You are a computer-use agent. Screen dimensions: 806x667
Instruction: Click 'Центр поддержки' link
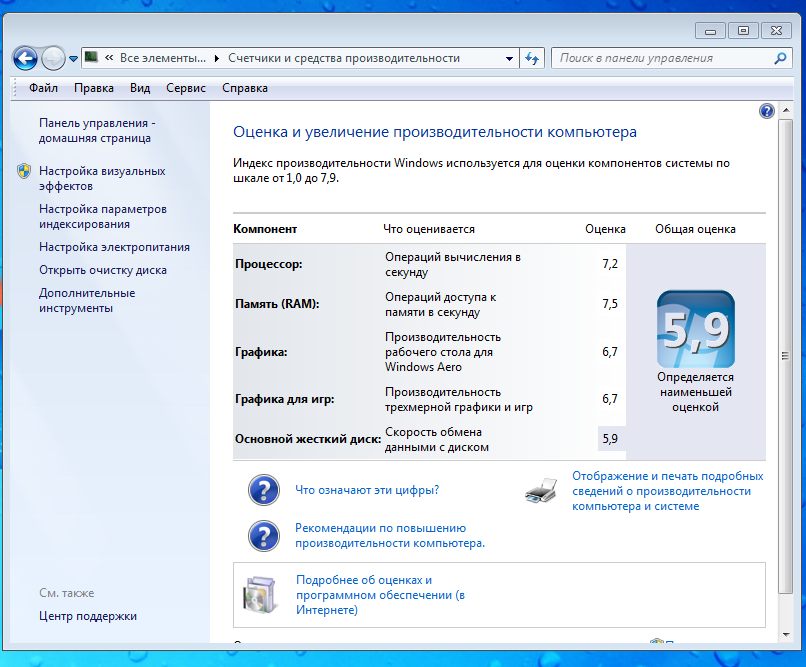[88, 616]
